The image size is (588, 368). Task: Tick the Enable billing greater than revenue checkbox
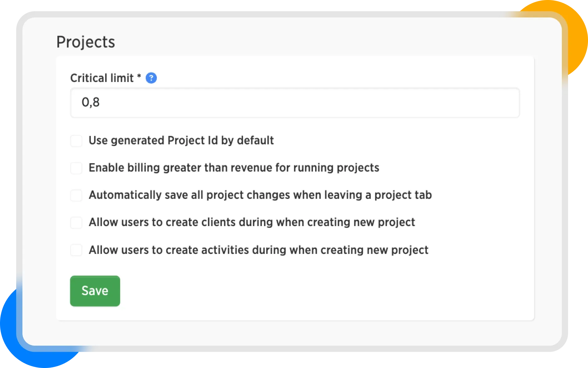click(76, 168)
